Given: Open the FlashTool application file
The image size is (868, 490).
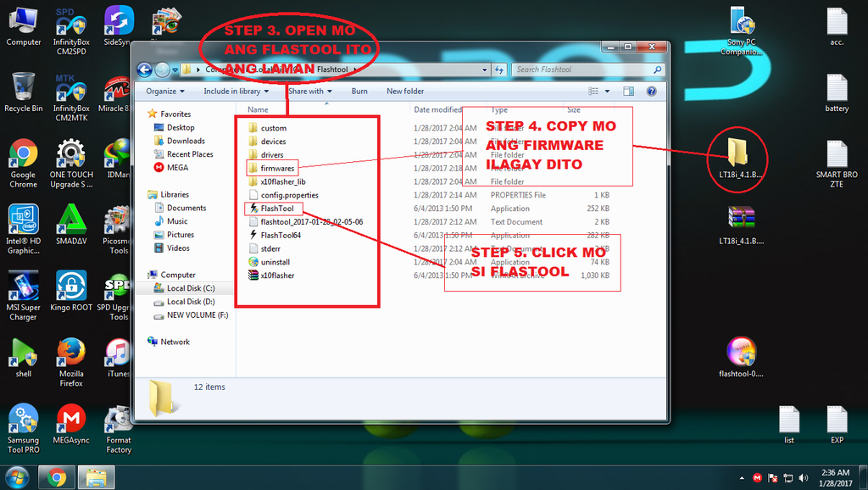Looking at the screenshot, I should tap(276, 209).
